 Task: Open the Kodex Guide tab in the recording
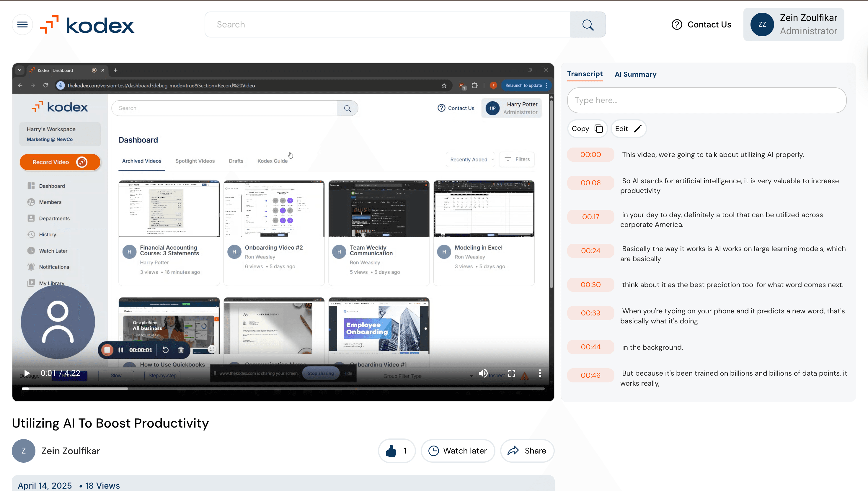click(272, 161)
